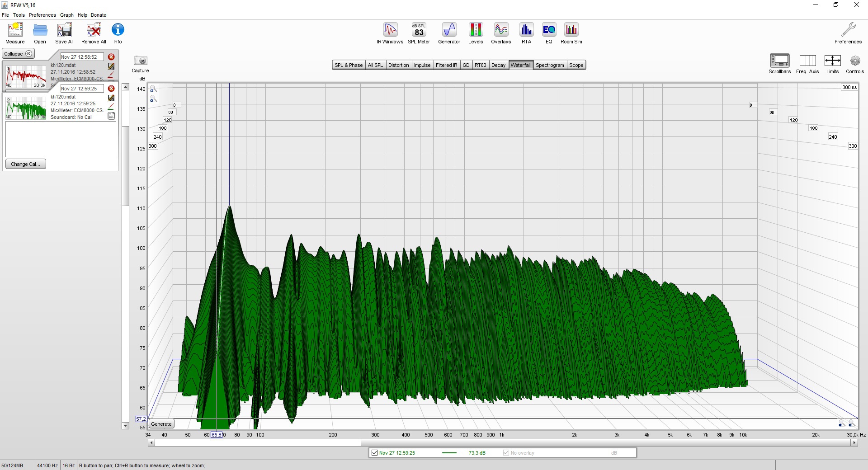The image size is (868, 470).
Task: Open the RTA window
Action: click(x=526, y=33)
